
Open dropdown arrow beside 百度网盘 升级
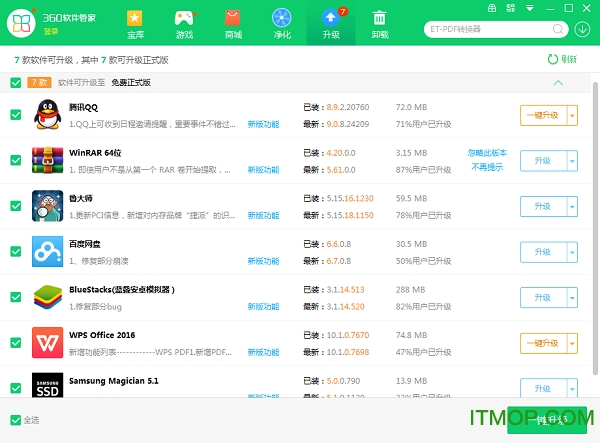click(572, 252)
